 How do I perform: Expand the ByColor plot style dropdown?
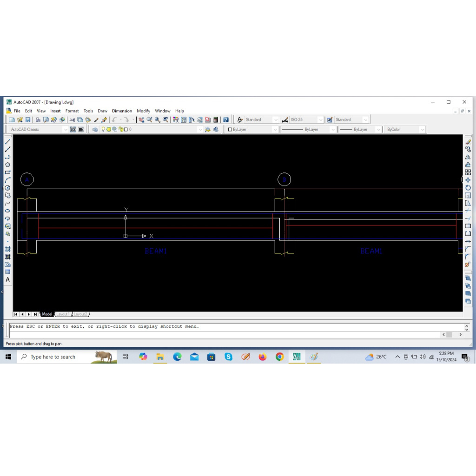(422, 130)
